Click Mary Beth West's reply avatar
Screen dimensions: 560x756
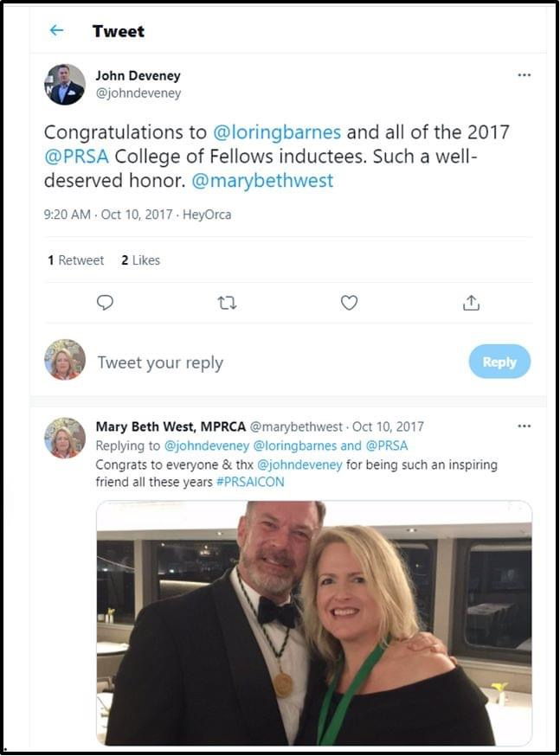[65, 437]
